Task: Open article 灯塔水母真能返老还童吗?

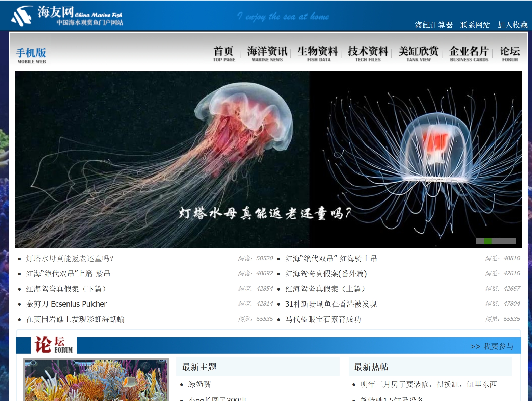Action: pyautogui.click(x=70, y=259)
